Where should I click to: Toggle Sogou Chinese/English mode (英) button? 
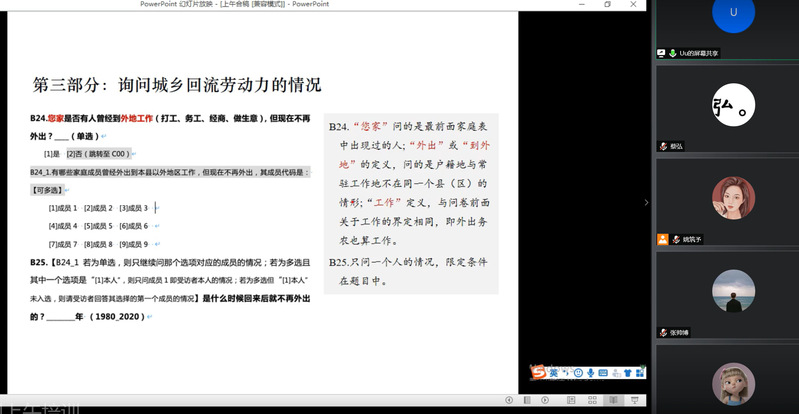pos(553,373)
